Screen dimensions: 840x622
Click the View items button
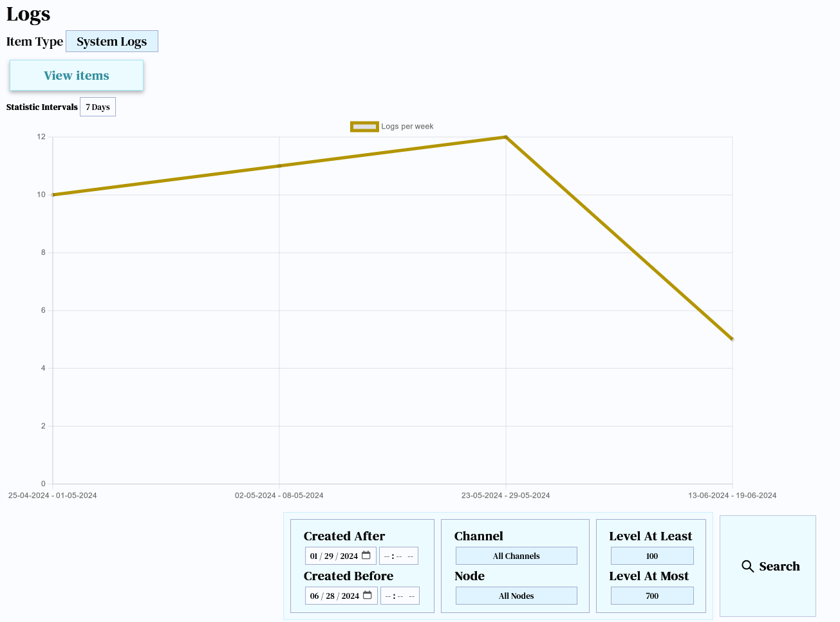(x=77, y=75)
